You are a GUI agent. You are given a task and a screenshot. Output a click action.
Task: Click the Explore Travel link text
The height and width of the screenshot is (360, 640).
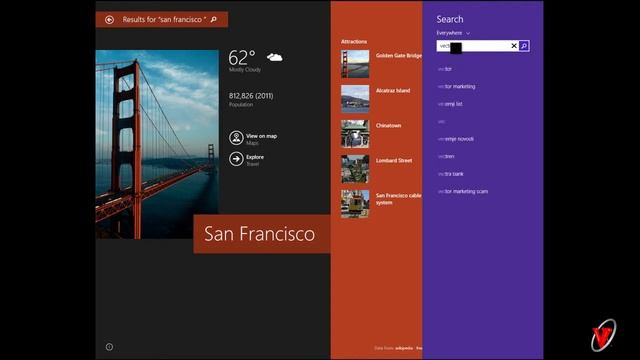click(255, 160)
